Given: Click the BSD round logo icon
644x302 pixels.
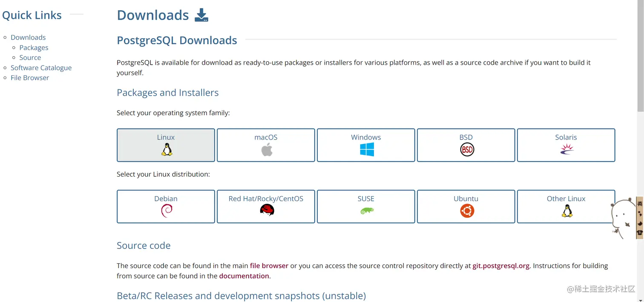Looking at the screenshot, I should click(467, 150).
